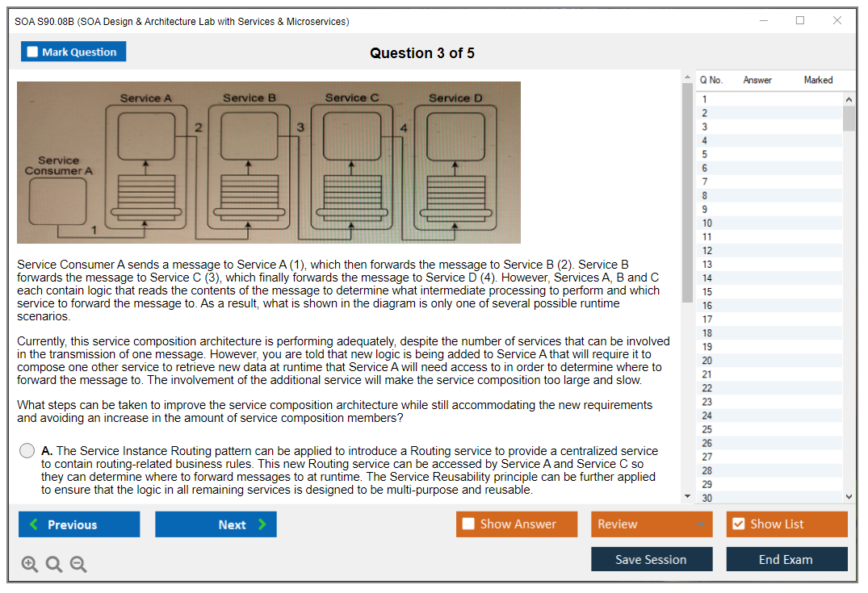Enable the Show Answer checkbox
This screenshot has height=593, width=868.
(x=469, y=524)
